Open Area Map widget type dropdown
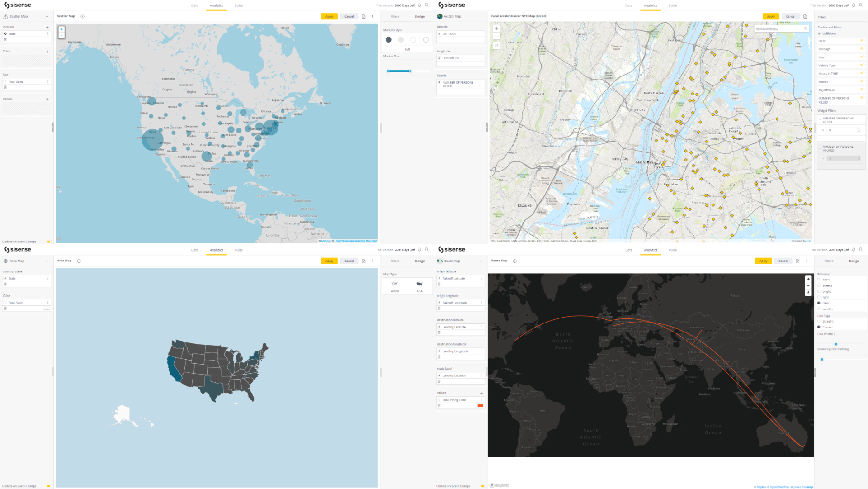This screenshot has height=489, width=868. coord(47,261)
